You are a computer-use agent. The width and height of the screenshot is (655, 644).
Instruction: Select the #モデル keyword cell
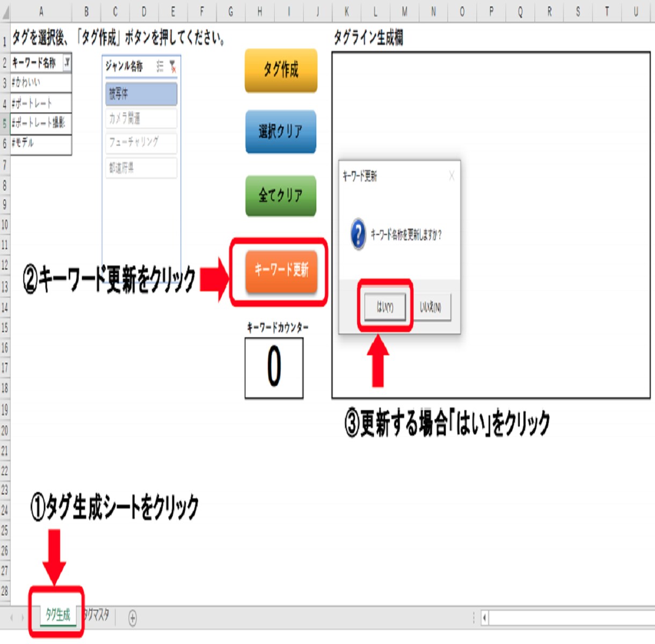click(41, 144)
